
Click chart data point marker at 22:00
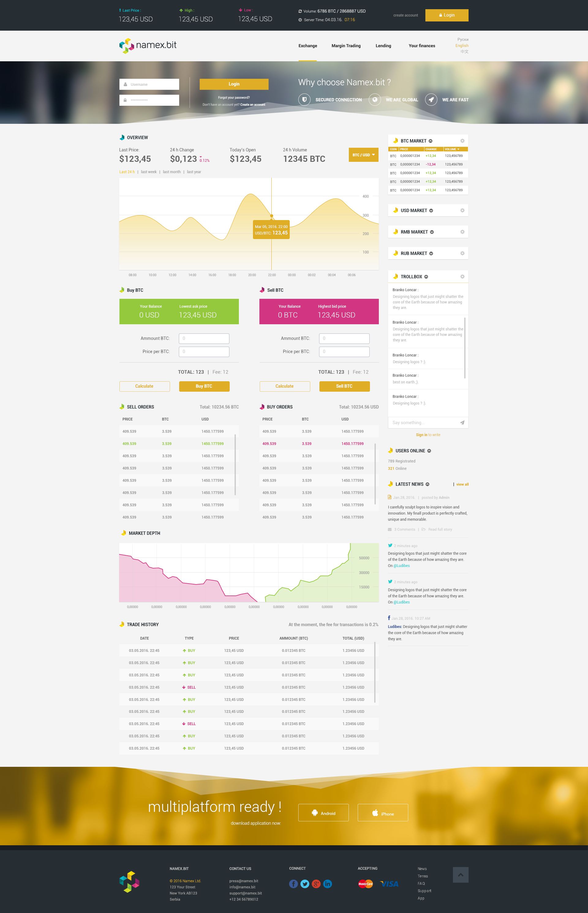(272, 216)
